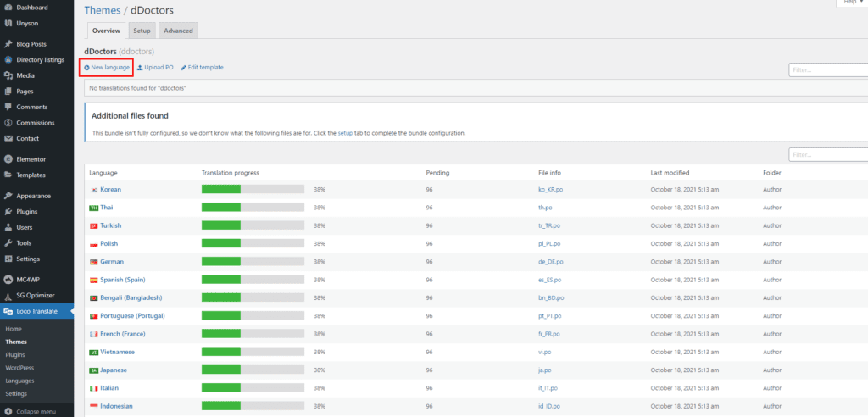Click the Media icon in sidebar
Screen dimensions: 868x417
pyautogui.click(x=8, y=75)
